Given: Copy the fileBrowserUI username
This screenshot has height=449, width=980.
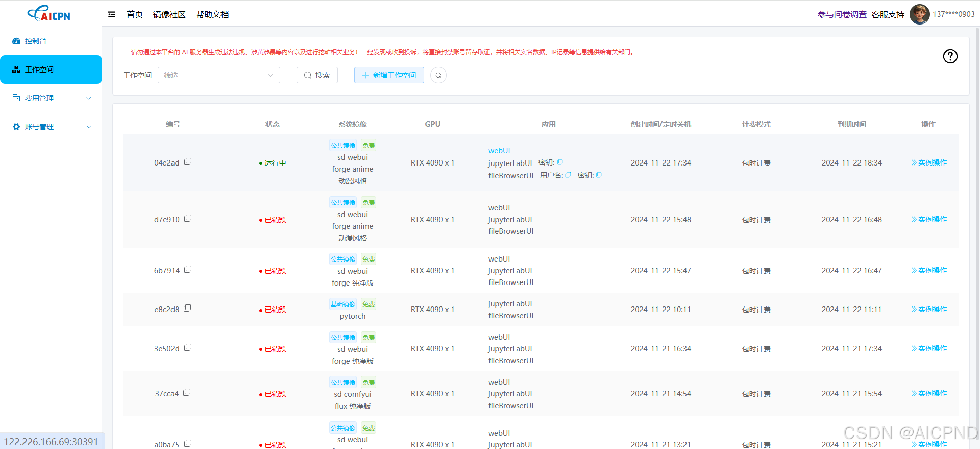Looking at the screenshot, I should tap(568, 175).
